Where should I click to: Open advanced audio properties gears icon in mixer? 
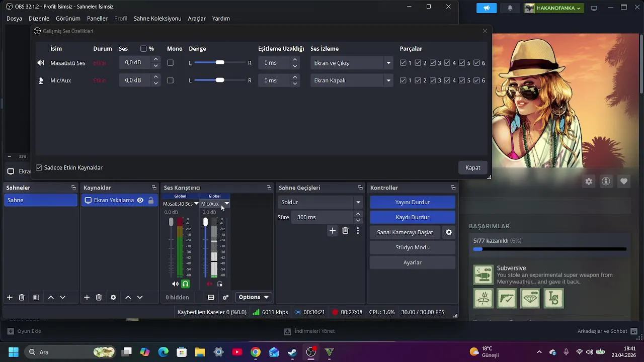225,297
